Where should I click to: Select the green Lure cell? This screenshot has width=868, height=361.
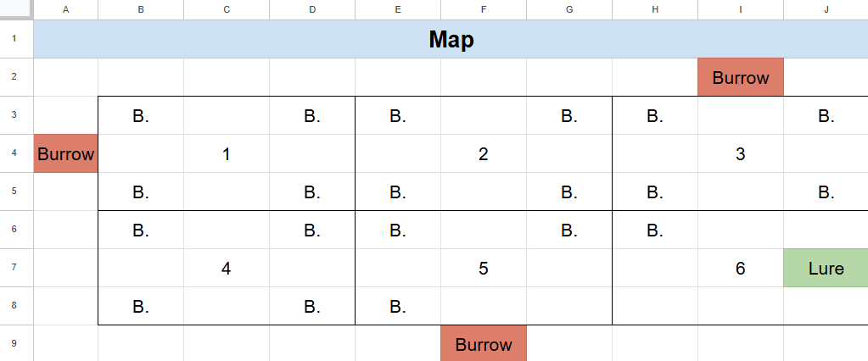coord(826,268)
